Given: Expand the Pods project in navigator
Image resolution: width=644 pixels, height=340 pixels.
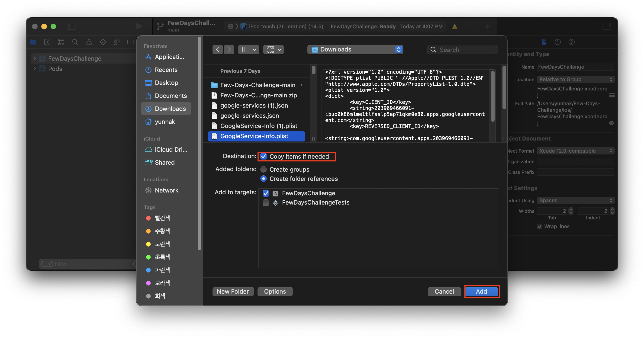Looking at the screenshot, I should pos(35,69).
